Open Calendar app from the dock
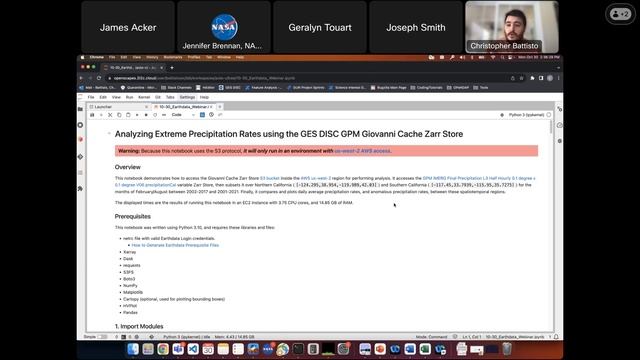 [208, 349]
